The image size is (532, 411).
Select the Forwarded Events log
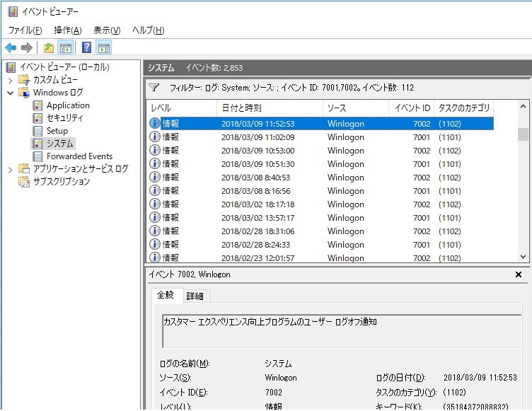coord(80,156)
